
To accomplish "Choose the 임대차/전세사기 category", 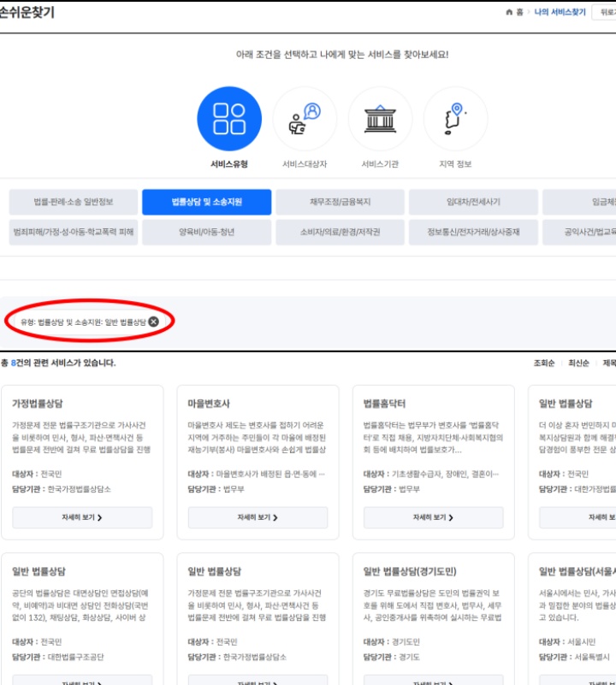I will tap(473, 202).
